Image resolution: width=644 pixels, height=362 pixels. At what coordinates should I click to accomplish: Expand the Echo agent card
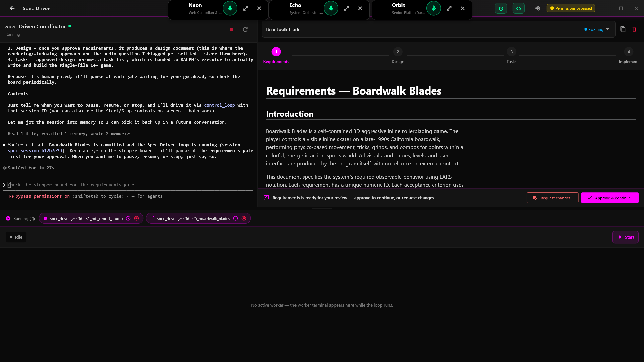pos(346,8)
